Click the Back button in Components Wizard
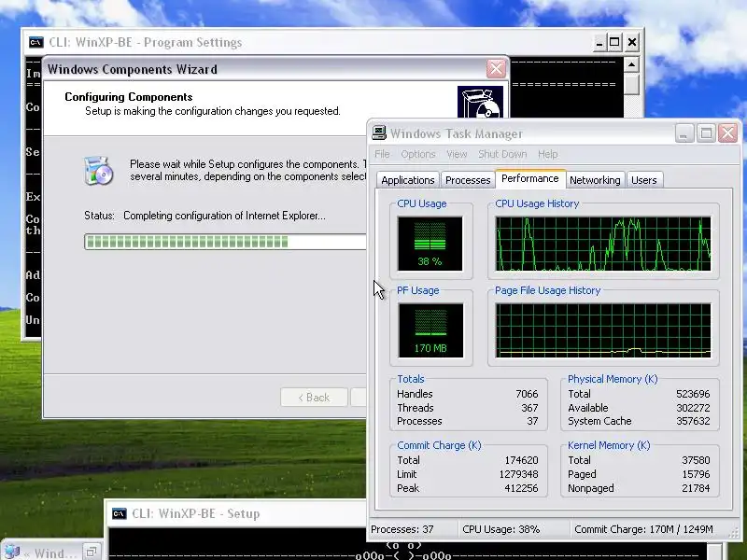Image resolution: width=747 pixels, height=560 pixels. pyautogui.click(x=314, y=398)
